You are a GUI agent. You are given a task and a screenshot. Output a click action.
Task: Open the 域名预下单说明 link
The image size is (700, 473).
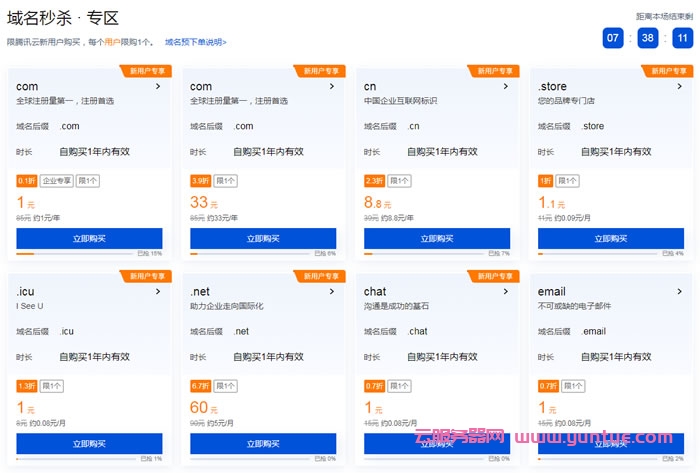click(x=195, y=42)
